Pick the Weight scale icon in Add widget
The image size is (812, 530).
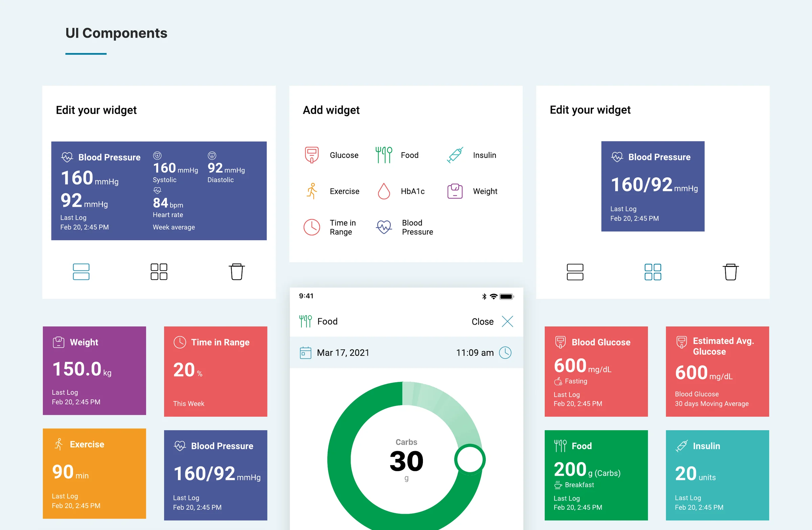[455, 191]
